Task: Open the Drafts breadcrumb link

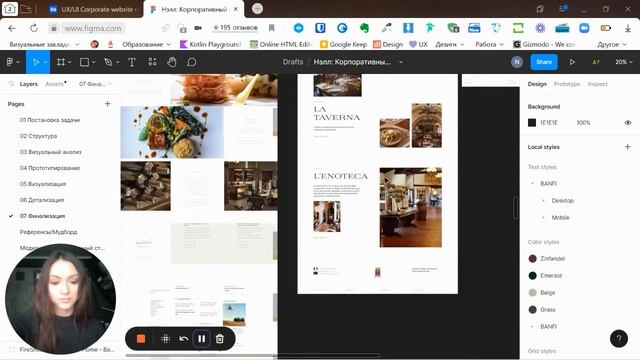Action: click(x=293, y=62)
